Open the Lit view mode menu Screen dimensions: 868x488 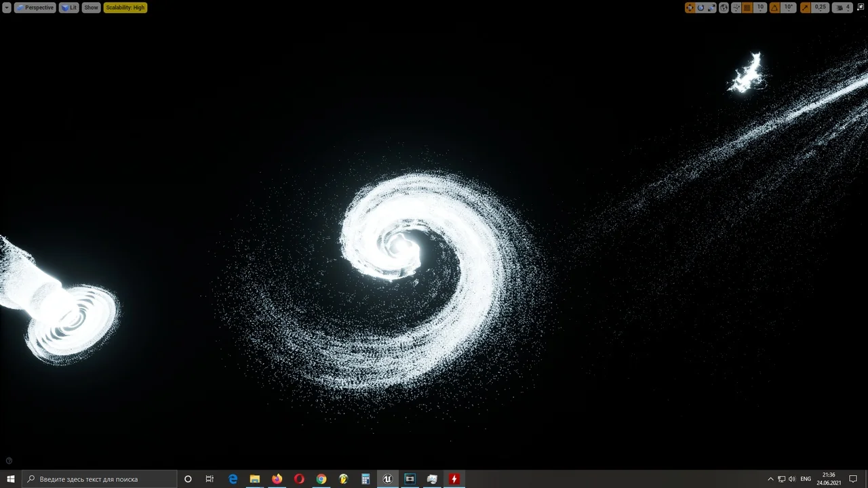(x=69, y=7)
